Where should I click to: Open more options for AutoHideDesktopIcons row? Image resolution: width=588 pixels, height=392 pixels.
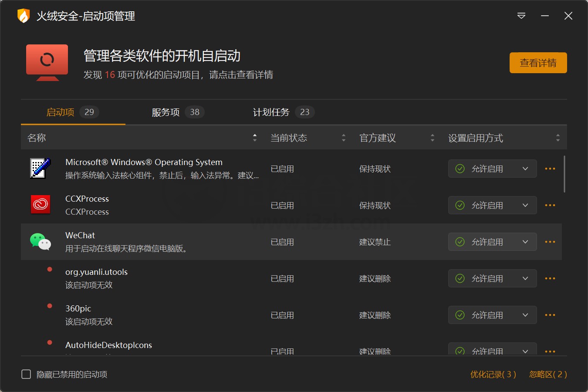pos(550,351)
